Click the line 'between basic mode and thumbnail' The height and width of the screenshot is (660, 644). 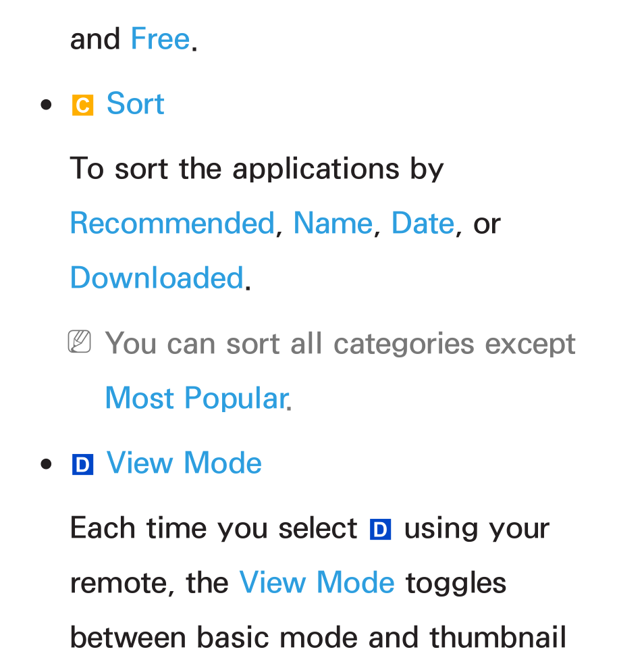318,637
